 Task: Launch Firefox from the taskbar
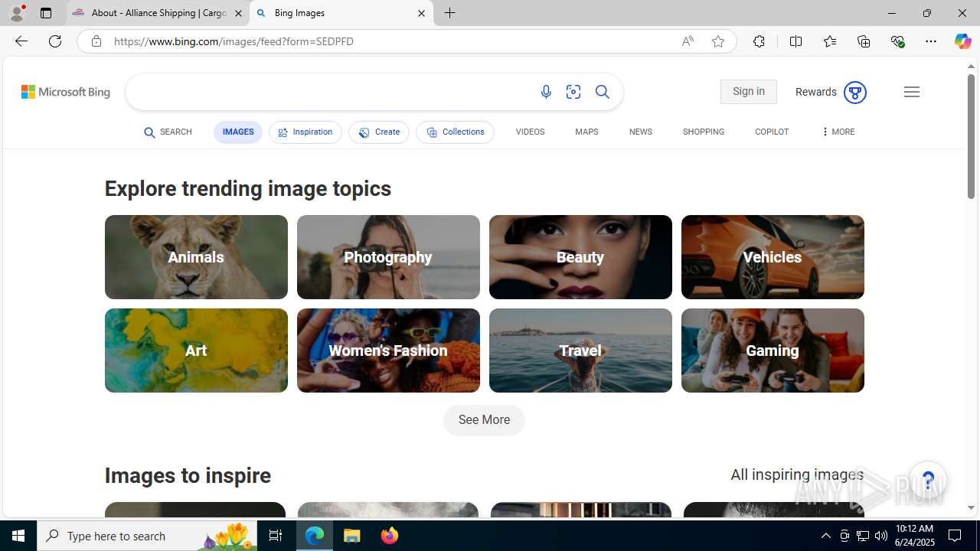390,536
